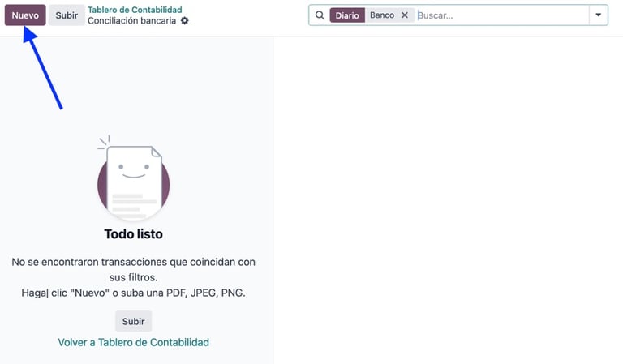Expand the search options dropdown arrow
This screenshot has height=364, width=623.
pos(599,15)
